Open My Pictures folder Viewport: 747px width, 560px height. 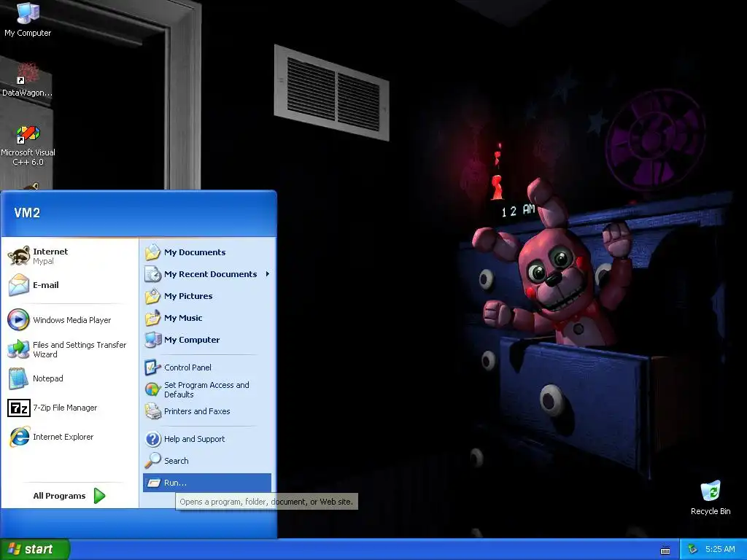(207, 296)
